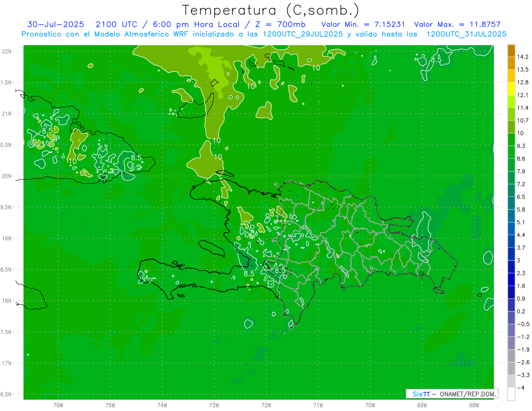Click the 70W longitude axis label
Image resolution: width=532 pixels, height=411 pixels.
pyautogui.click(x=370, y=405)
